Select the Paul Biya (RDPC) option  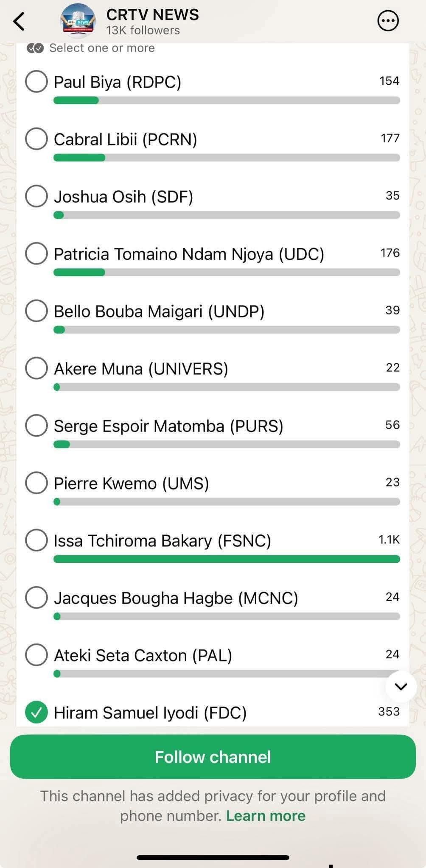tap(36, 81)
